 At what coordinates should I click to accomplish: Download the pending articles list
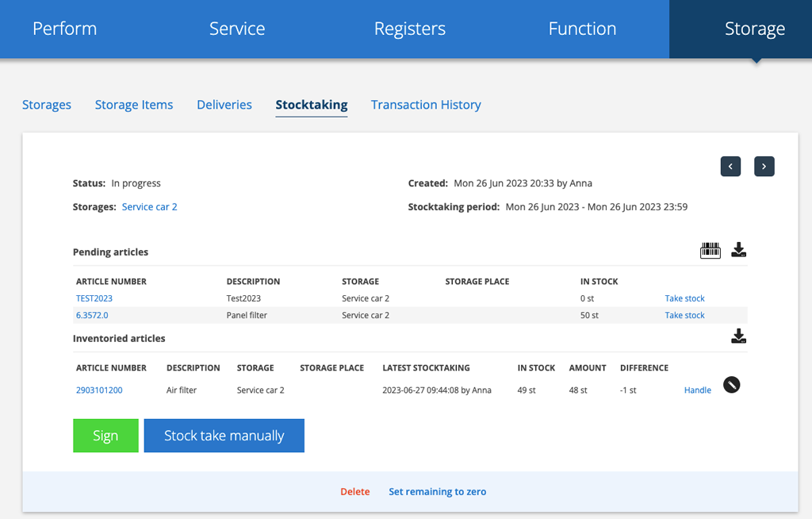tap(738, 250)
